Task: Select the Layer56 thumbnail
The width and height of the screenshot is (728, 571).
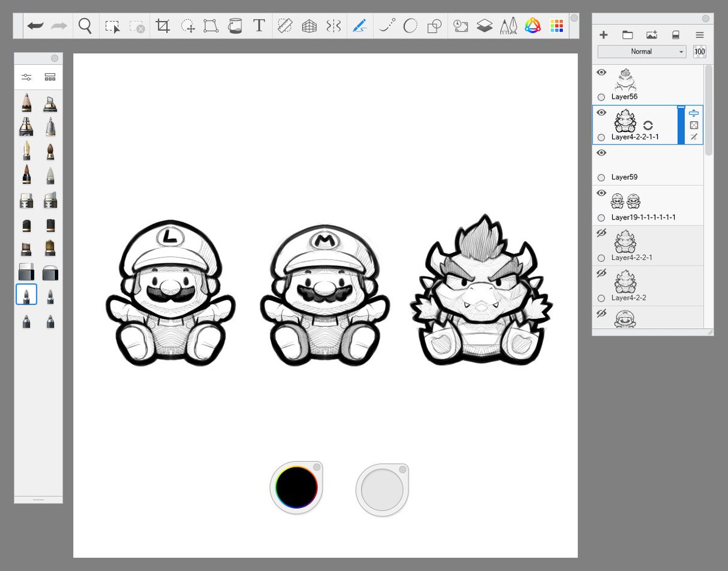Action: [x=625, y=79]
